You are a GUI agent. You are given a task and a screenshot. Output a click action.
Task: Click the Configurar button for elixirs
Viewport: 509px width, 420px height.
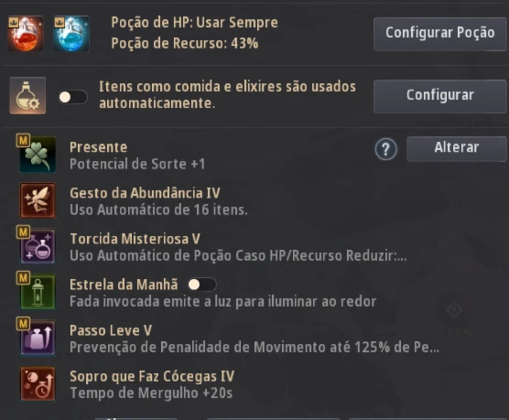pos(439,96)
